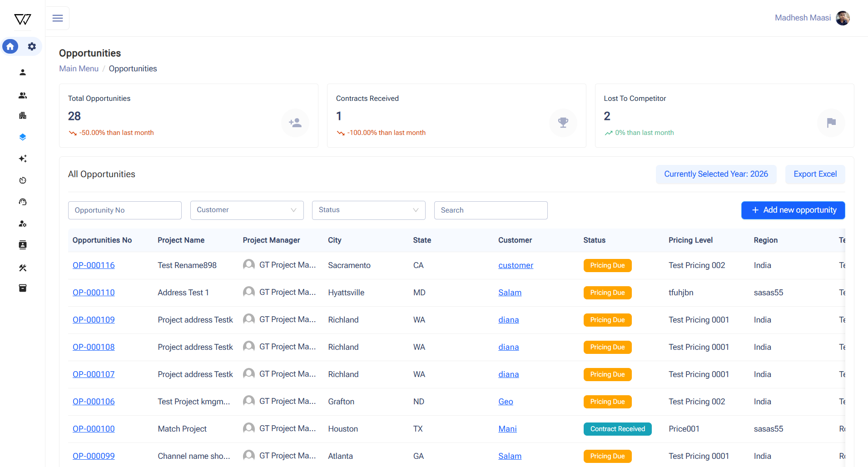Open the headset support sidebar icon
Screen dimensions: 868x467
23,202
